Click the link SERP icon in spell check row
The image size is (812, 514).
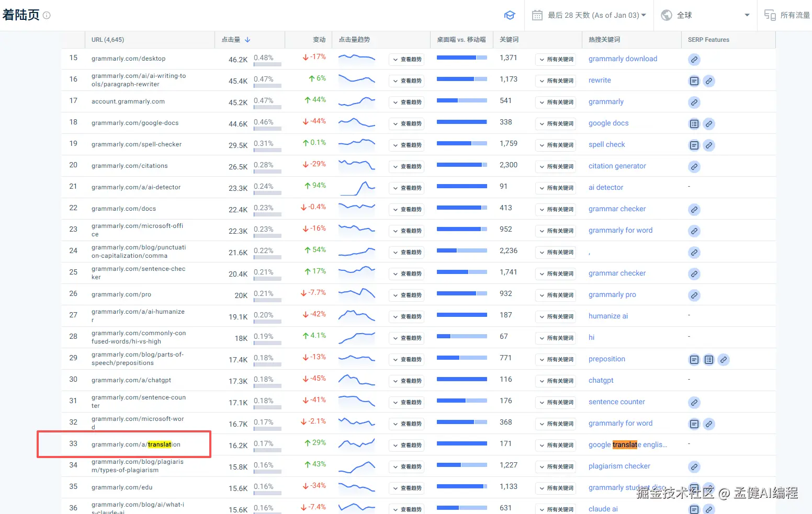708,145
